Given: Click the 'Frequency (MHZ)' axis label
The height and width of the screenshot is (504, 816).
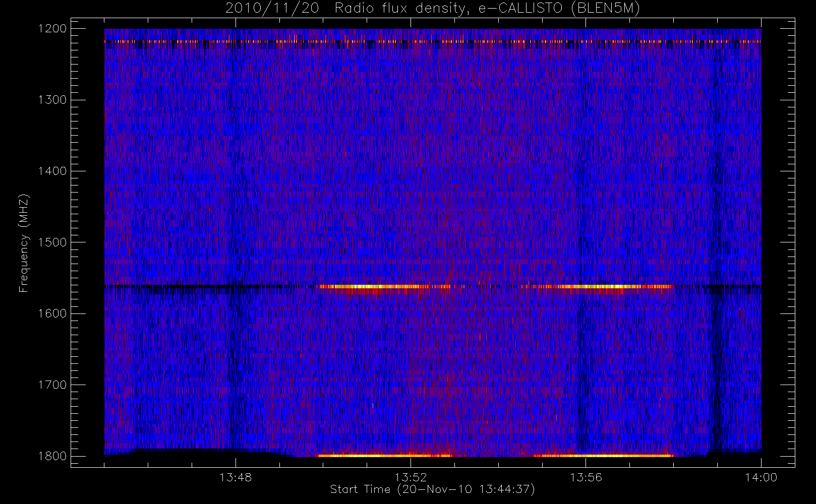Looking at the screenshot, I should [x=24, y=243].
